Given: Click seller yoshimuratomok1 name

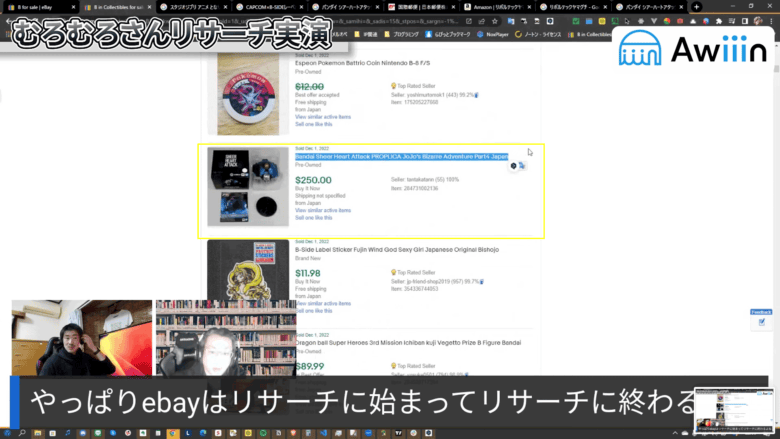Looking at the screenshot, I should point(424,95).
